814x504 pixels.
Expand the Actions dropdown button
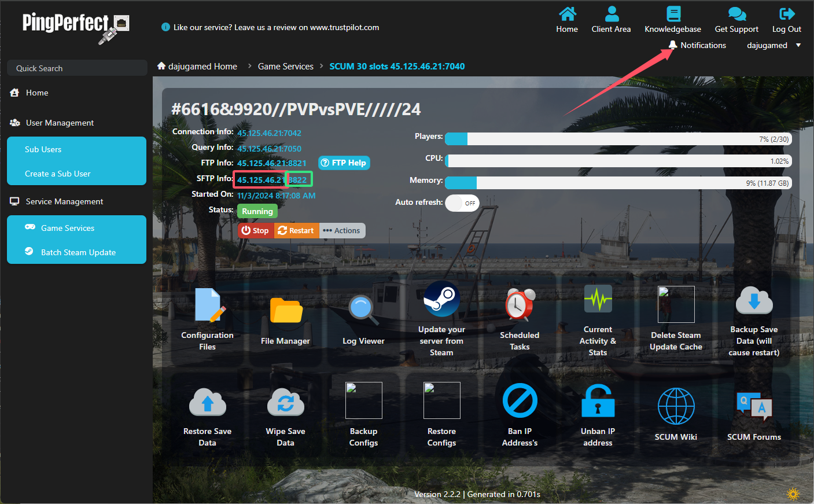[x=342, y=231]
